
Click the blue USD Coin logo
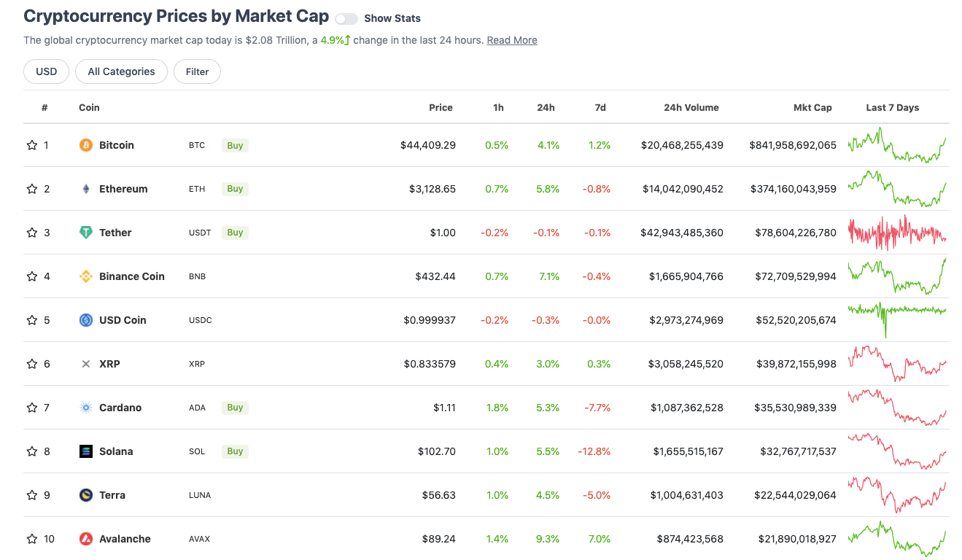pos(86,320)
